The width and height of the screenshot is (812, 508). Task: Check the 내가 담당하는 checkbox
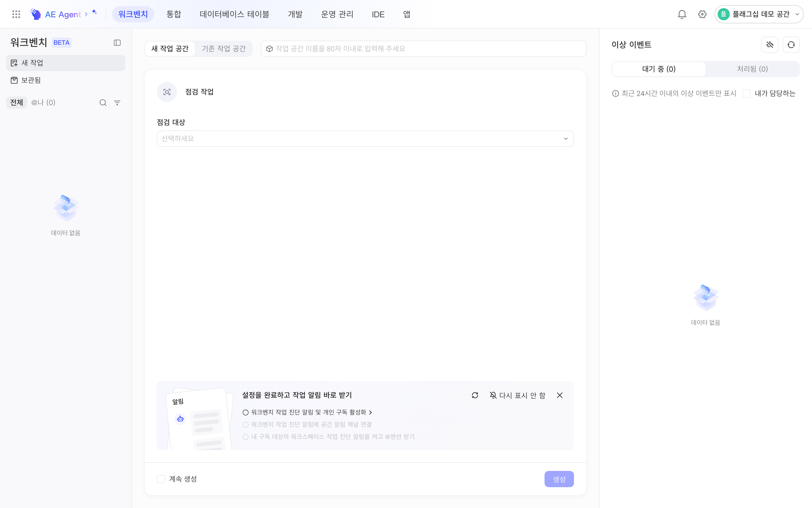(x=747, y=93)
